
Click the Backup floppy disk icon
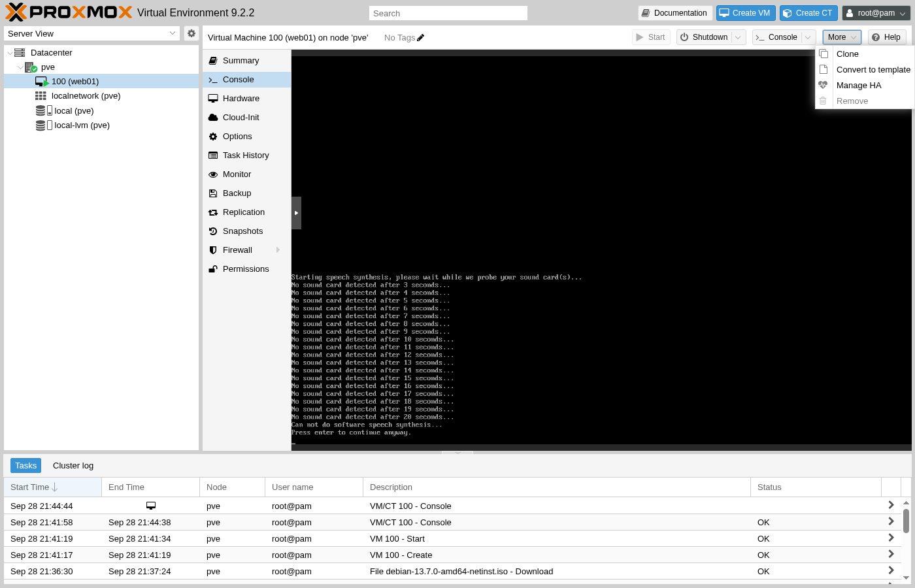pyautogui.click(x=213, y=193)
